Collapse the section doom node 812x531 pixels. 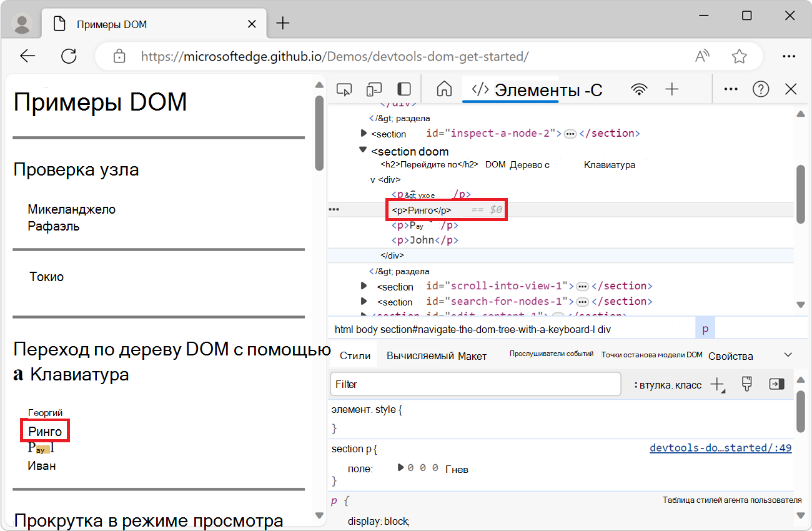pyautogui.click(x=364, y=151)
